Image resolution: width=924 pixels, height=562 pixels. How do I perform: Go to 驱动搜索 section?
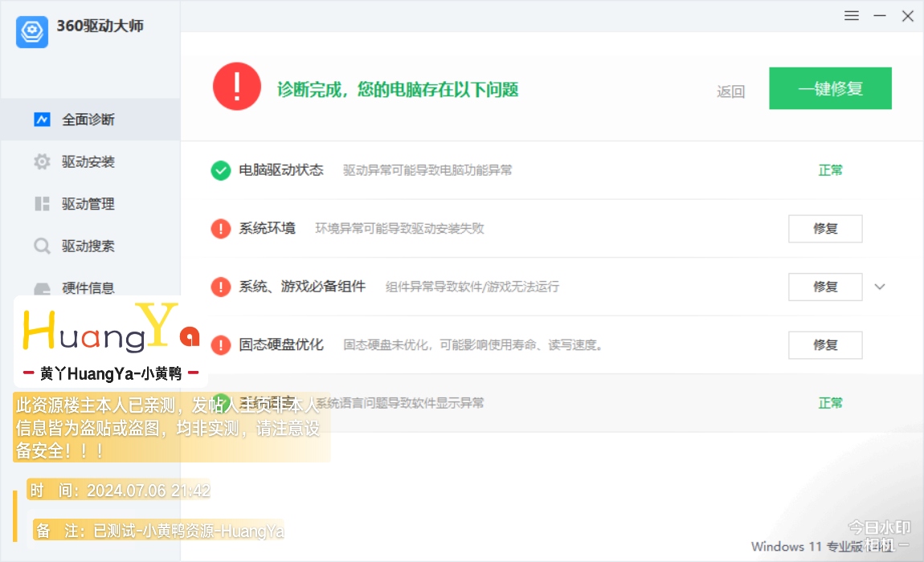[90, 246]
